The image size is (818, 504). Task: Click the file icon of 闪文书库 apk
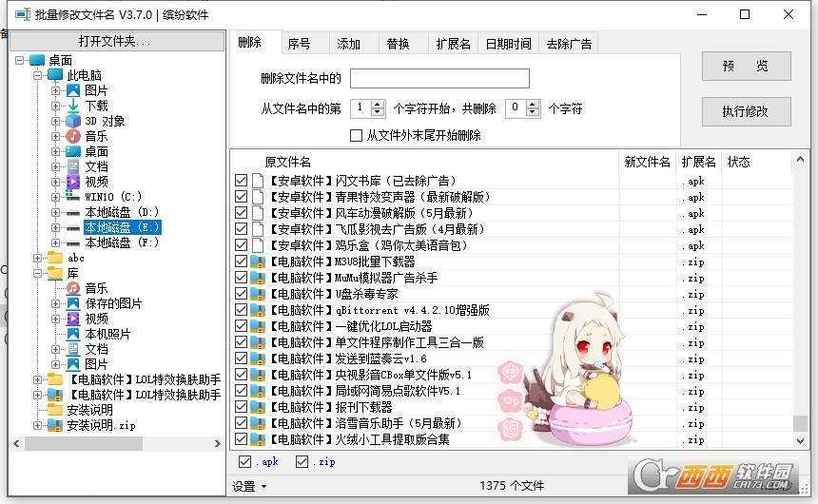[x=257, y=181]
